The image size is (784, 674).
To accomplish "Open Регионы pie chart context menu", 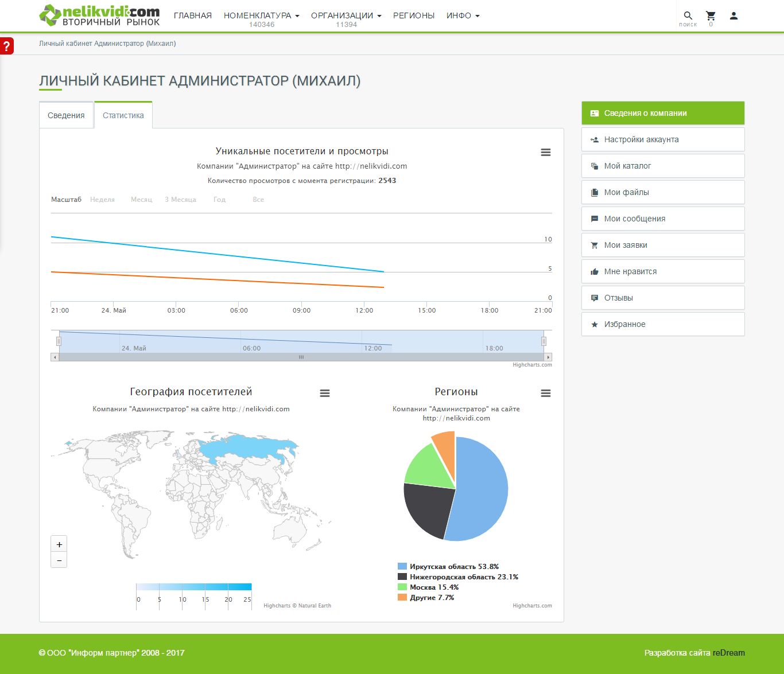I will (546, 394).
